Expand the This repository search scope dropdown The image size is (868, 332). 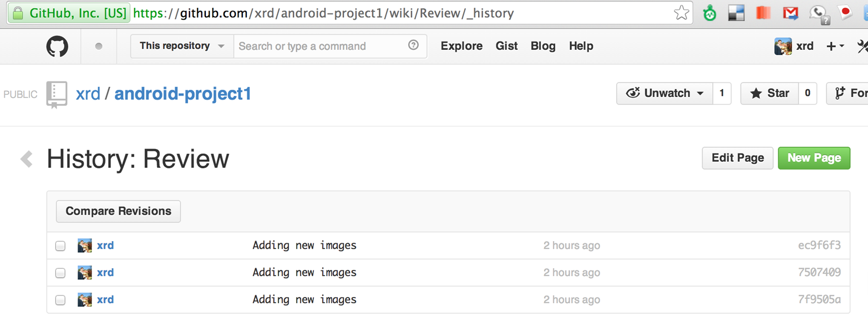182,46
